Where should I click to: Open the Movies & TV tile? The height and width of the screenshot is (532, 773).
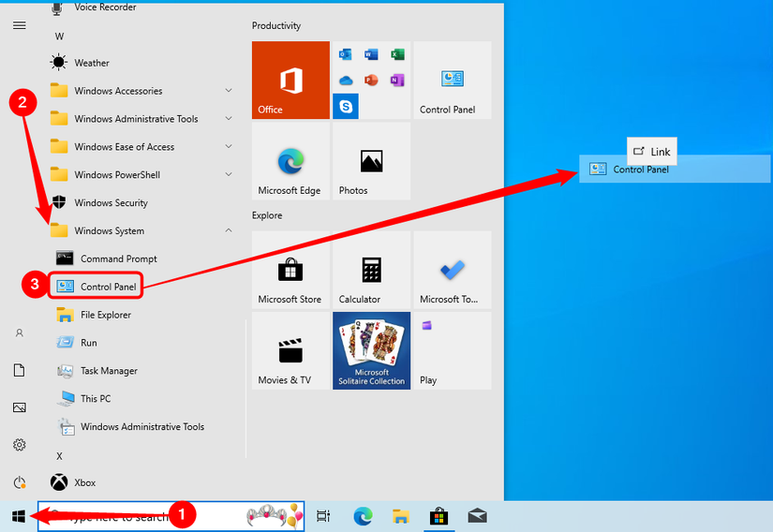point(290,351)
